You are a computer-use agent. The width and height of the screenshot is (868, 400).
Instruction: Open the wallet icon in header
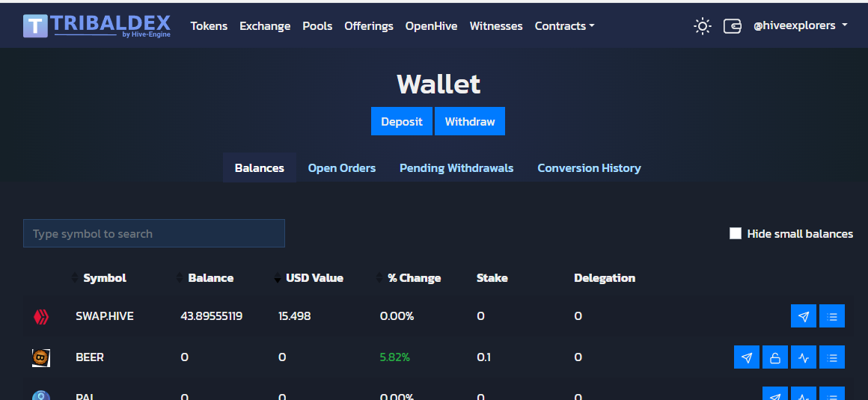[x=732, y=26]
